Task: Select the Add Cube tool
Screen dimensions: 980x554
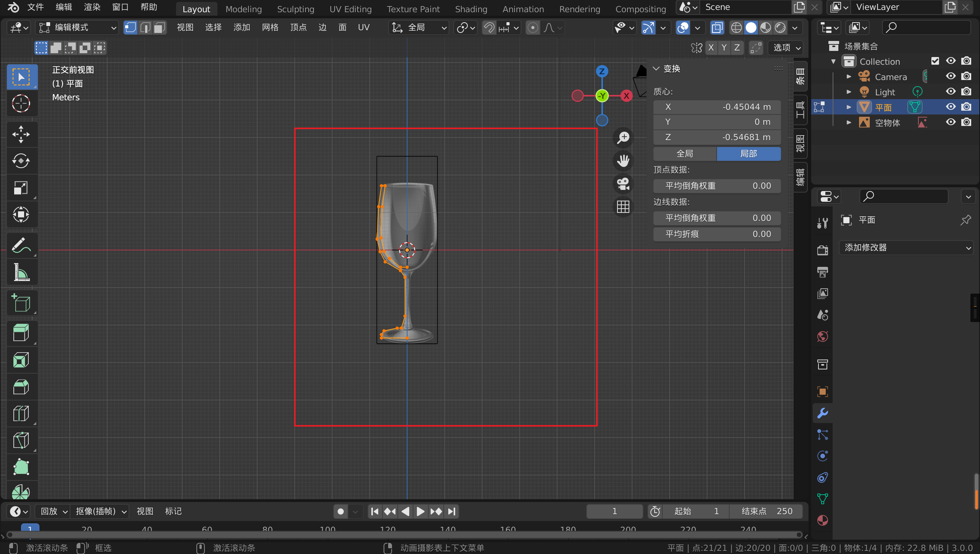Action: pos(21,303)
